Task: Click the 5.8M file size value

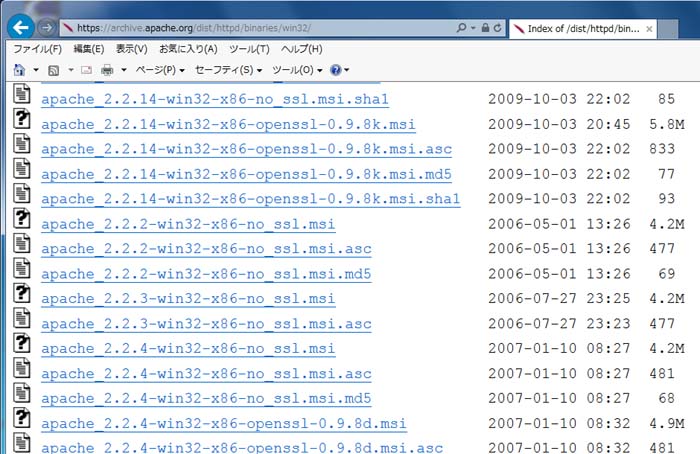Action: pos(667,124)
